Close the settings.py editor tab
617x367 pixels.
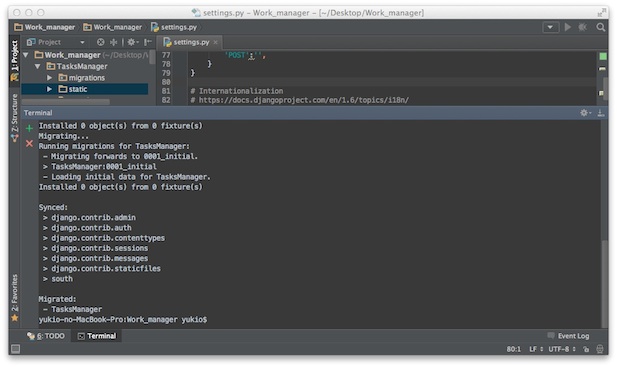click(x=215, y=42)
